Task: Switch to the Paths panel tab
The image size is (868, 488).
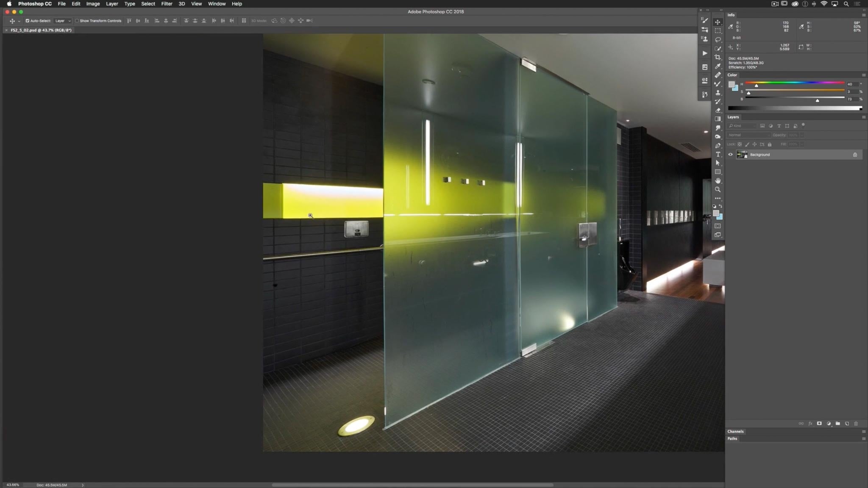Action: point(732,439)
